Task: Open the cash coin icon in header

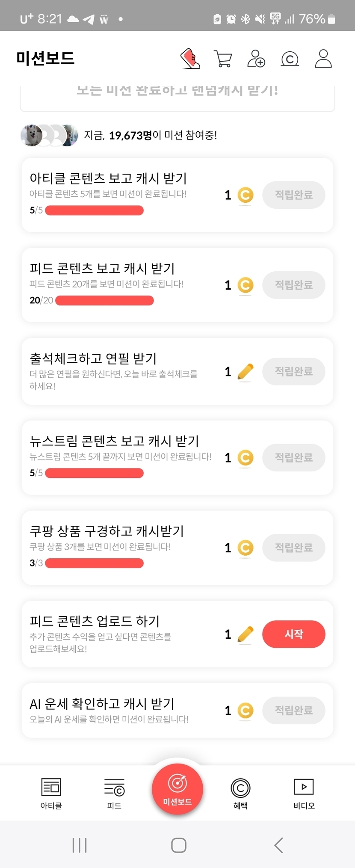Action: point(290,59)
